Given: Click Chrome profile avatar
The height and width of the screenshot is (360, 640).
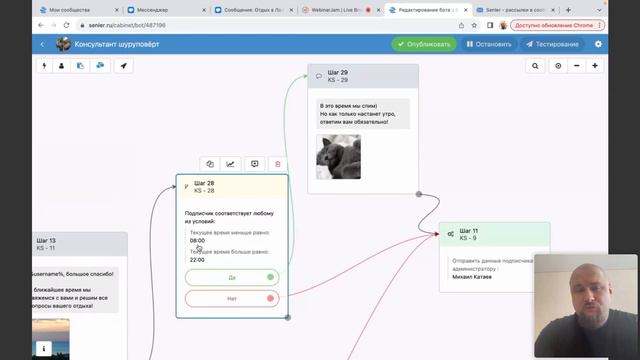Looking at the screenshot, I should pyautogui.click(x=503, y=25).
